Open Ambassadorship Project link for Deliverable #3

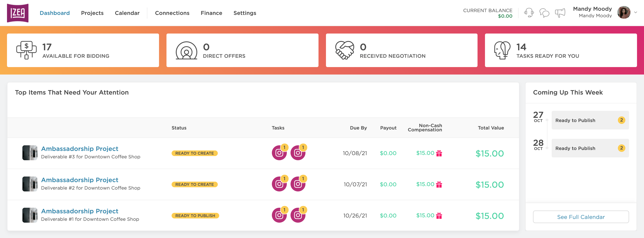[80, 149]
